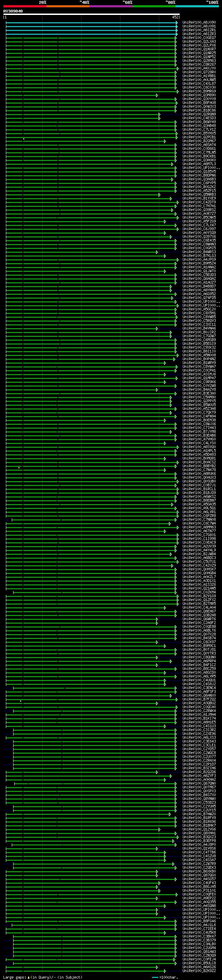The height and width of the screenshot is (980, 222).
Task: Click subject name UniRef100_C4ESD3
Action: click(x=199, y=118)
